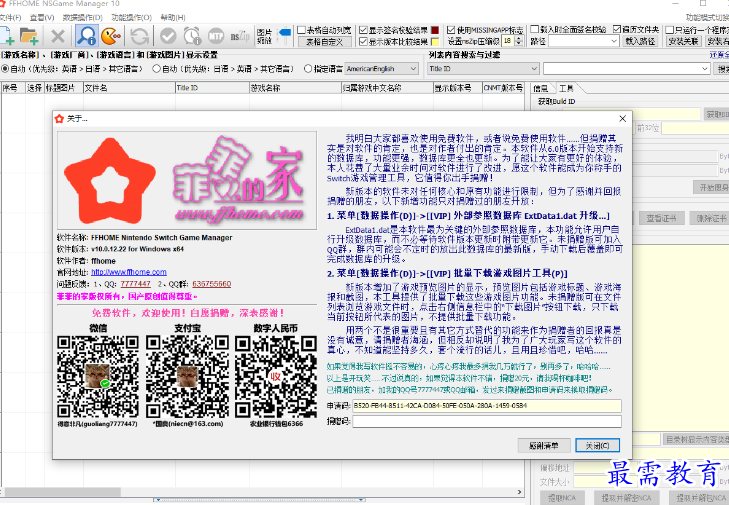The image size is (729, 505).
Task: Open the Title ID filter dropdown
Action: click(x=483, y=69)
